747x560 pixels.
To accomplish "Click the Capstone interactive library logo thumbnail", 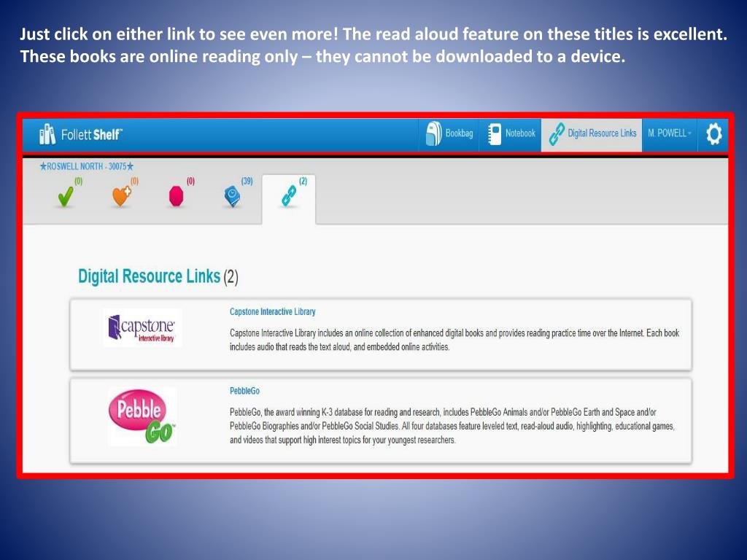I will [142, 327].
